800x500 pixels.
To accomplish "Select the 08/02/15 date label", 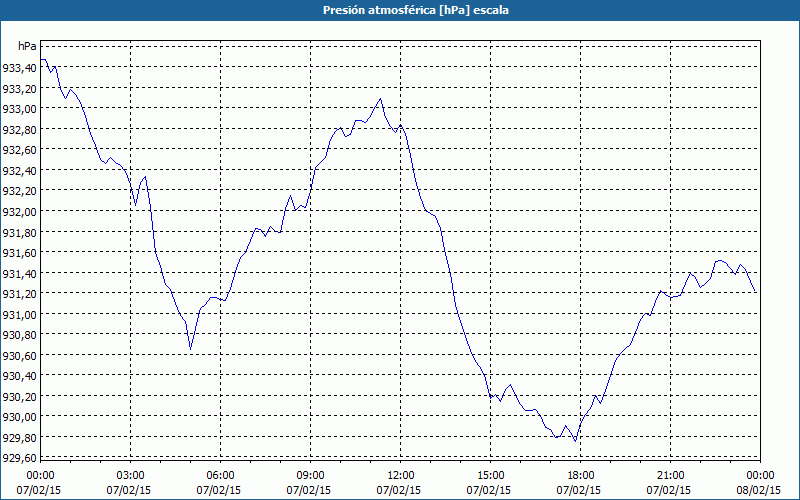I will click(x=759, y=490).
